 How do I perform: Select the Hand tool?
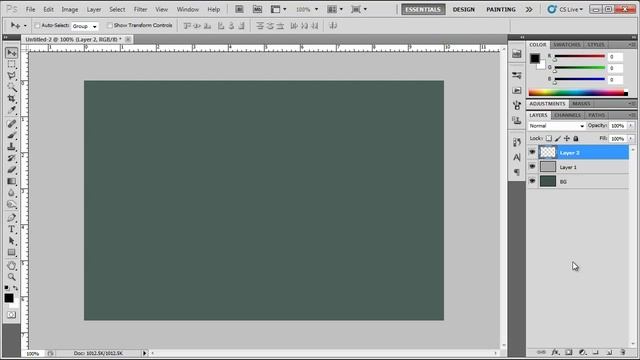point(11,266)
